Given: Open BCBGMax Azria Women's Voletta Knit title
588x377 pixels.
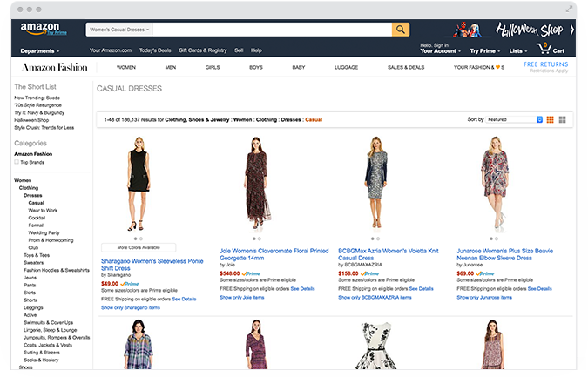Looking at the screenshot, I should tap(389, 254).
